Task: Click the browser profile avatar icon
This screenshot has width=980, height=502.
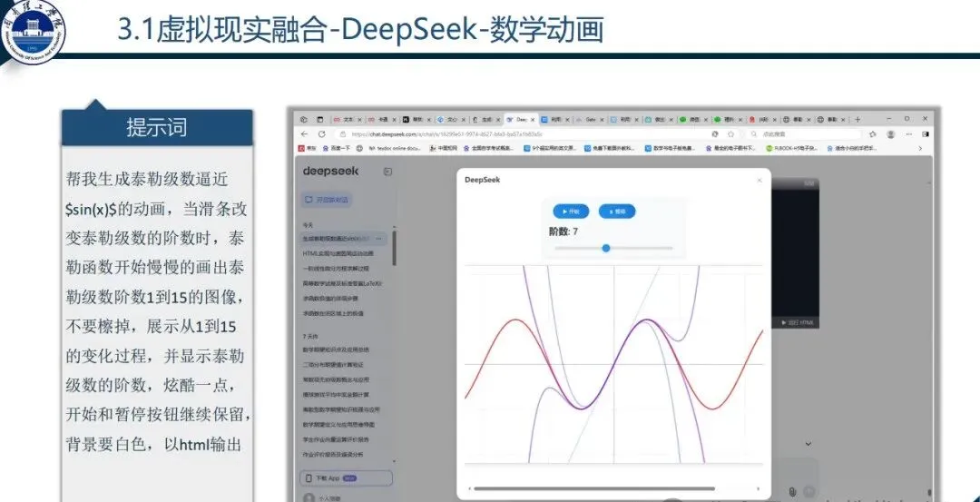Action: pyautogui.click(x=891, y=133)
